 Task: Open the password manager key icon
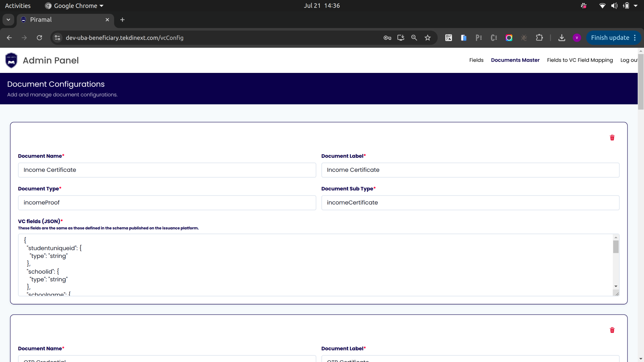[387, 38]
